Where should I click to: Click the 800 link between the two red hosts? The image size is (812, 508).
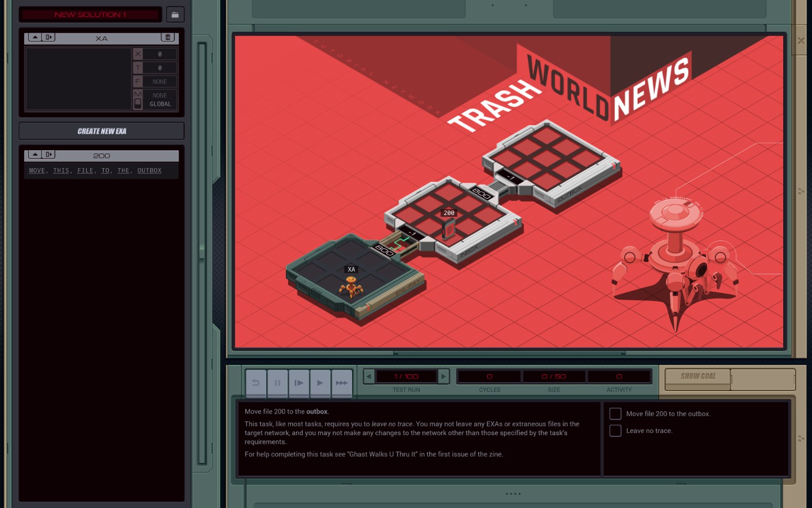[x=482, y=194]
